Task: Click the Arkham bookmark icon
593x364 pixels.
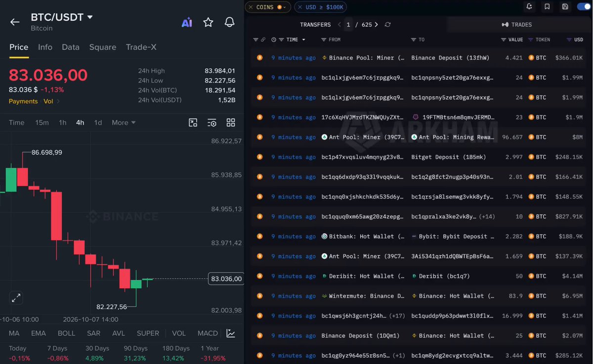Action: tap(547, 7)
